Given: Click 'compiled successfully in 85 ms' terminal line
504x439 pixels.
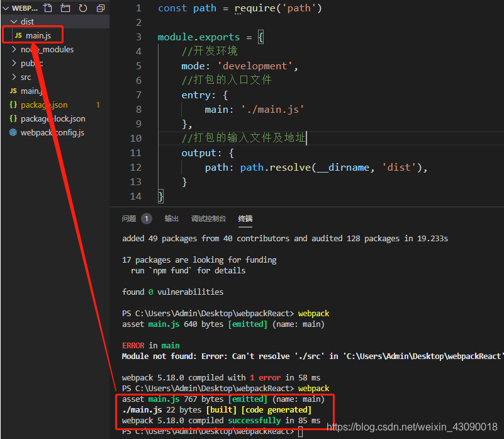Looking at the screenshot, I should 221,421.
